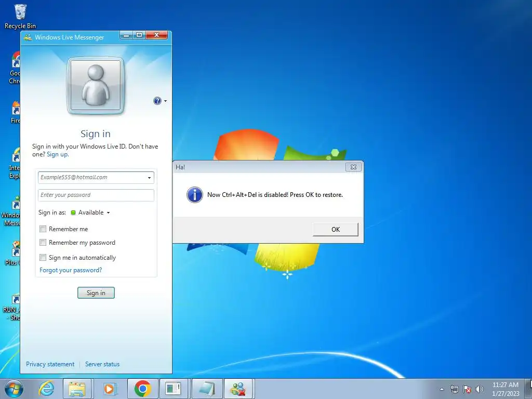Show hidden system tray icons
Viewport: 532px width, 399px height.
click(x=442, y=389)
